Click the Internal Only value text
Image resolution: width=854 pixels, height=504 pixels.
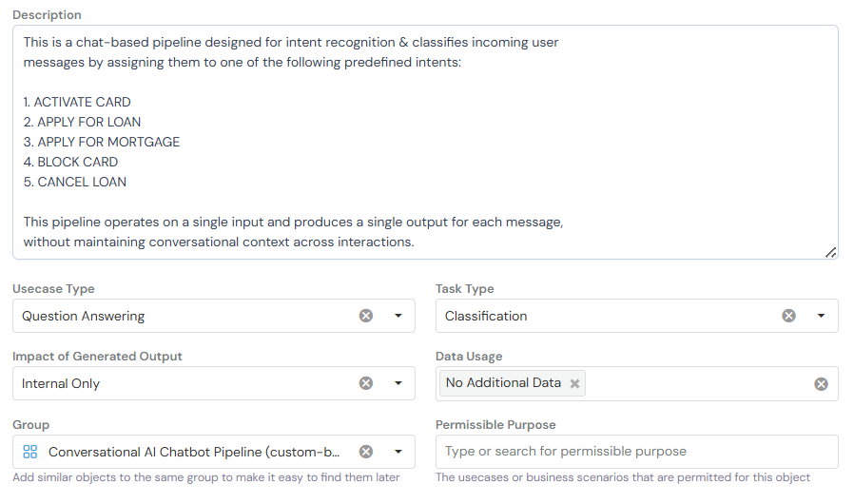coord(61,383)
